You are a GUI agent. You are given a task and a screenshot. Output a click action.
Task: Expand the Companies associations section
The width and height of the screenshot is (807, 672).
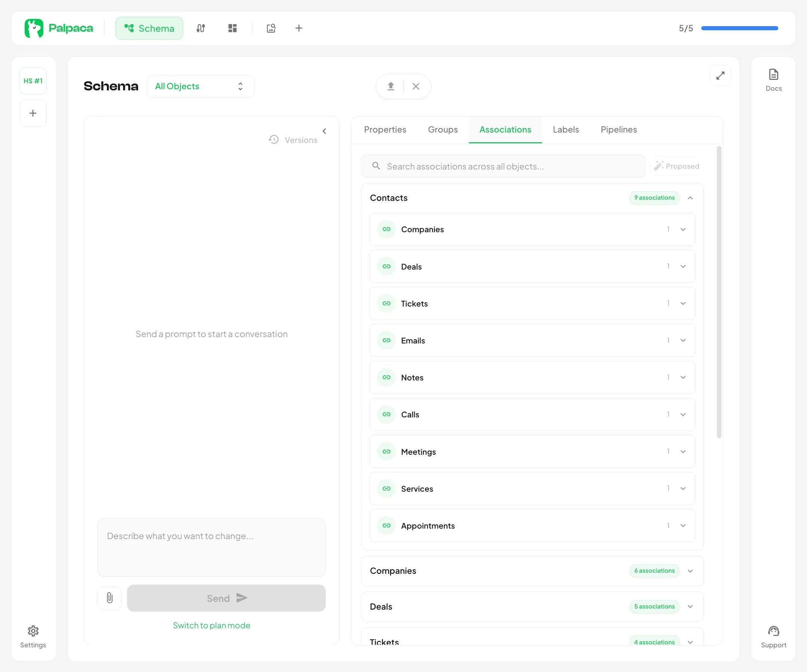click(x=690, y=571)
